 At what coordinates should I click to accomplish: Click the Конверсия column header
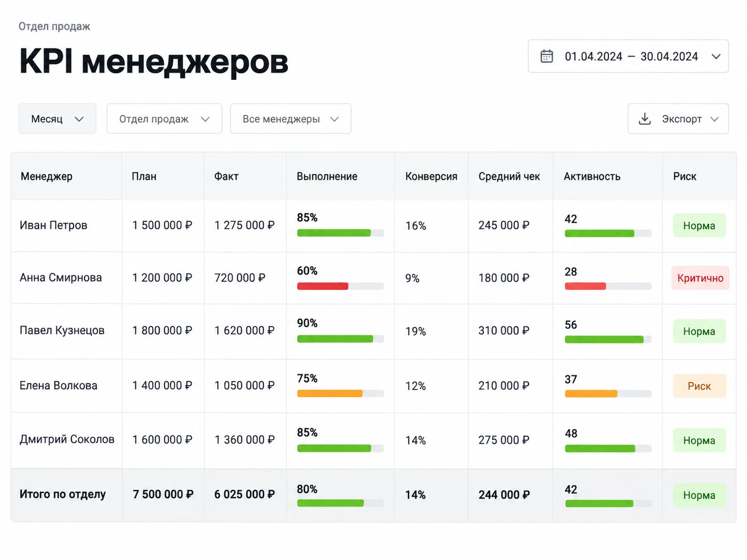point(431,176)
